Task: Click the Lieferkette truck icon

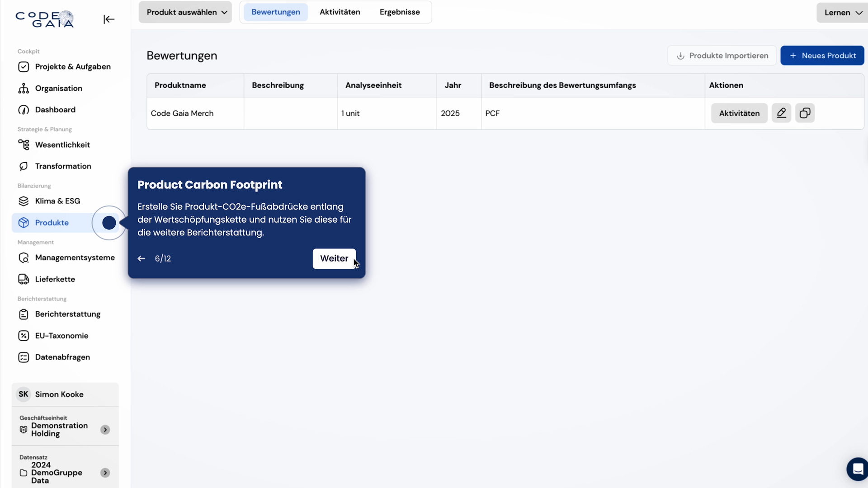Action: (24, 279)
